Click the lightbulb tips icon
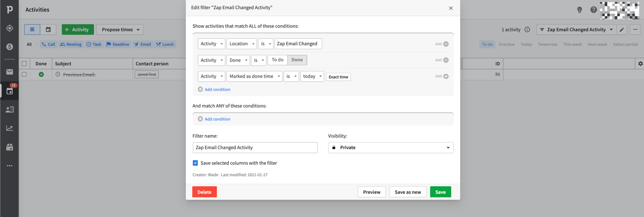Image resolution: width=644 pixels, height=217 pixels. click(580, 10)
